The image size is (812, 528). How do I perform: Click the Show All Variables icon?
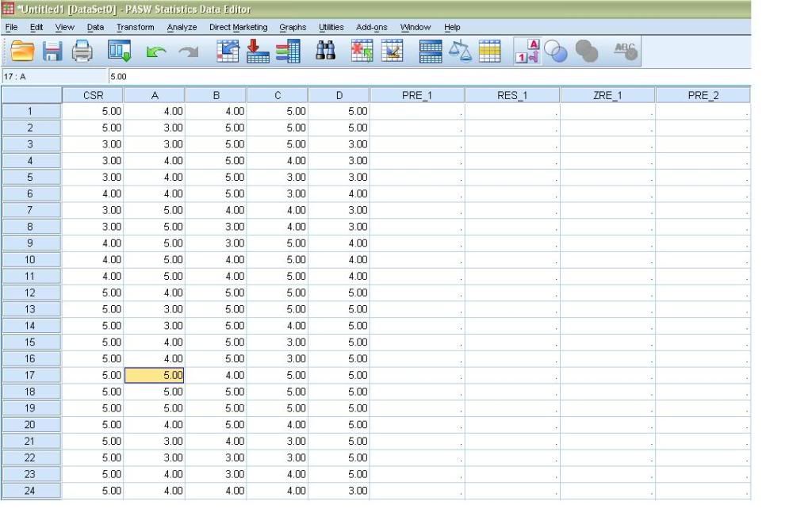click(587, 52)
